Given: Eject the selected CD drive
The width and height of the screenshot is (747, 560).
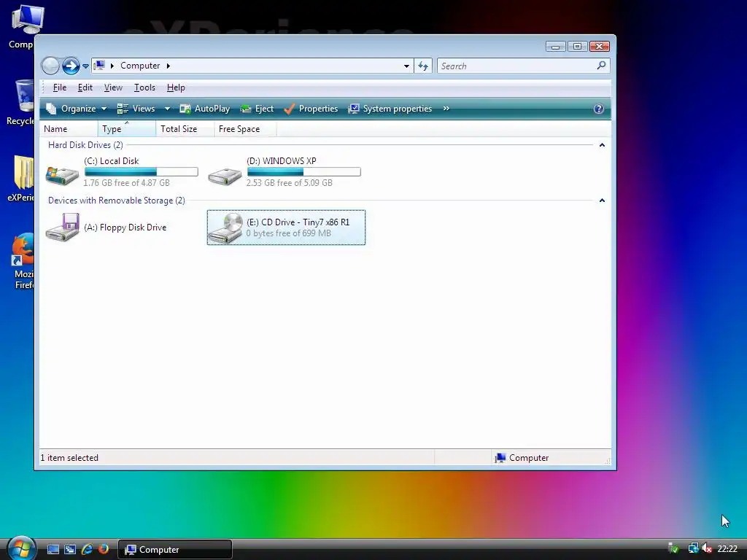Looking at the screenshot, I should tap(257, 109).
